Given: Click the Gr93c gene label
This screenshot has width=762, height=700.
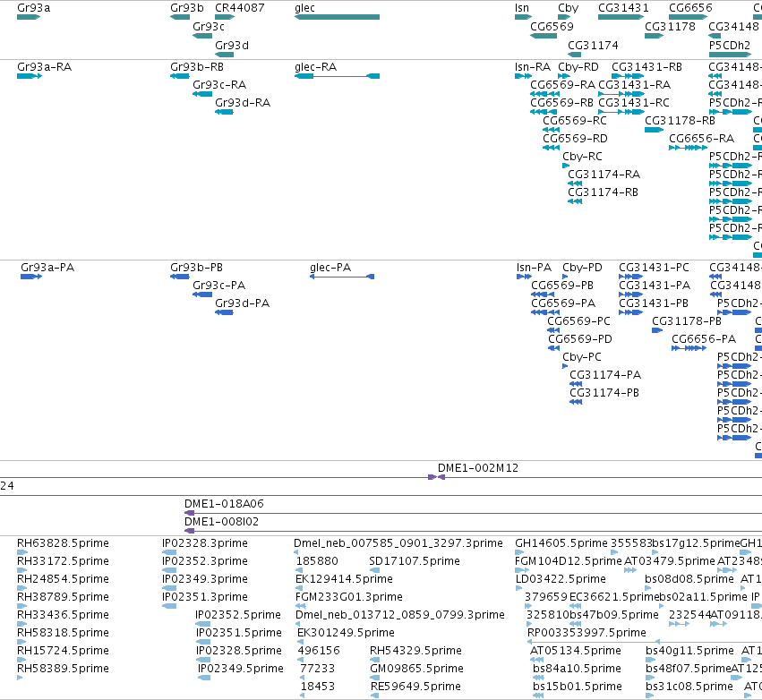Looking at the screenshot, I should pyautogui.click(x=209, y=26).
